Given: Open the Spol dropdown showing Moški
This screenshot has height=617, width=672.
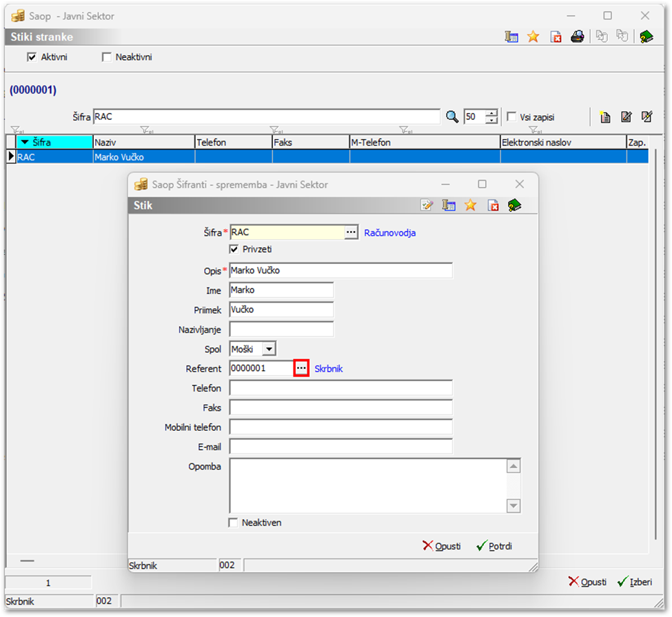Looking at the screenshot, I should [269, 349].
